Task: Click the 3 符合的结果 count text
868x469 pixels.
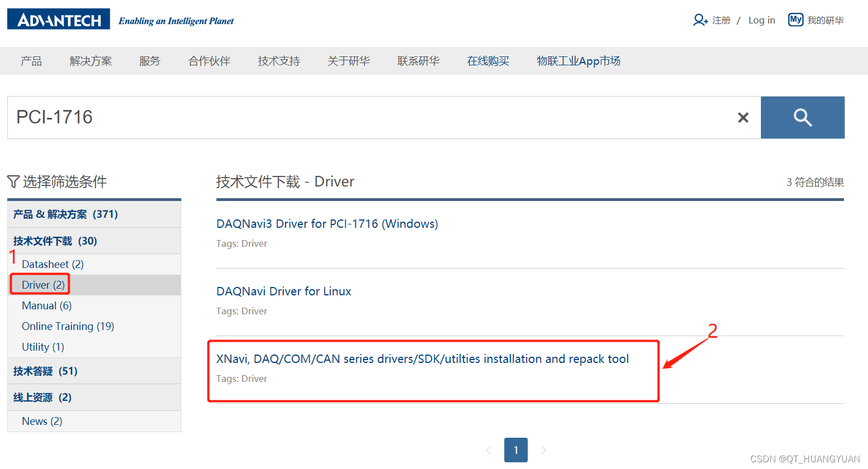Action: click(x=815, y=182)
